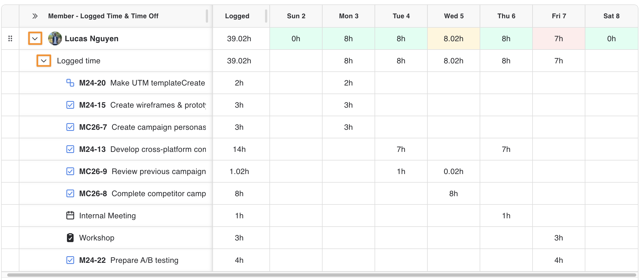Click the task icon for M24-13

click(70, 149)
